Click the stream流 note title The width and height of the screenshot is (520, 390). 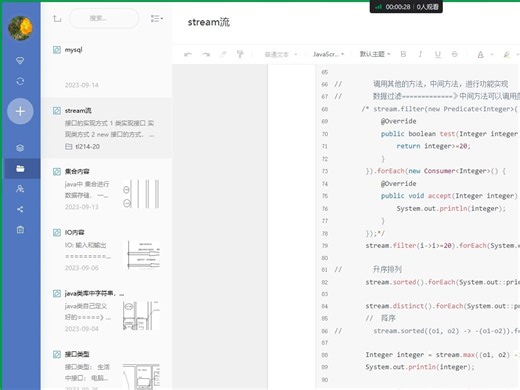tap(209, 22)
